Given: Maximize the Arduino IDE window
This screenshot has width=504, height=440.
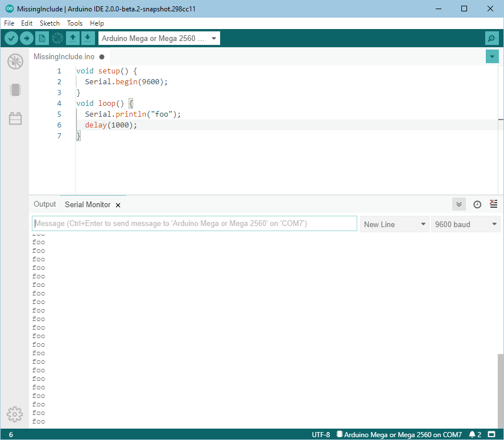Looking at the screenshot, I should tap(464, 9).
